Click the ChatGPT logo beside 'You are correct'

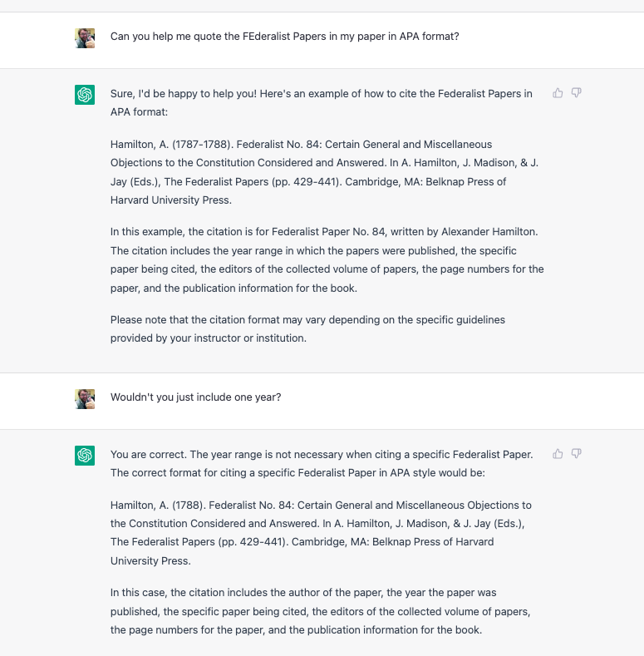pyautogui.click(x=85, y=455)
